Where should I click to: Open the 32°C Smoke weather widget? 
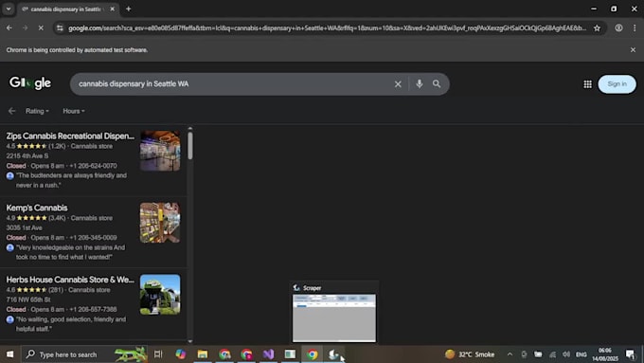pos(470,354)
